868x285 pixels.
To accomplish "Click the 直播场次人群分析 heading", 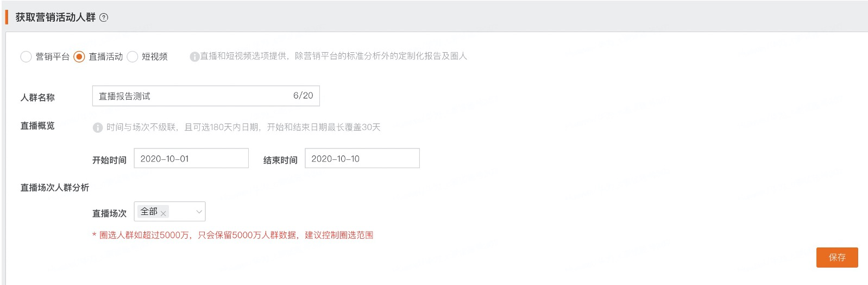I will [55, 188].
